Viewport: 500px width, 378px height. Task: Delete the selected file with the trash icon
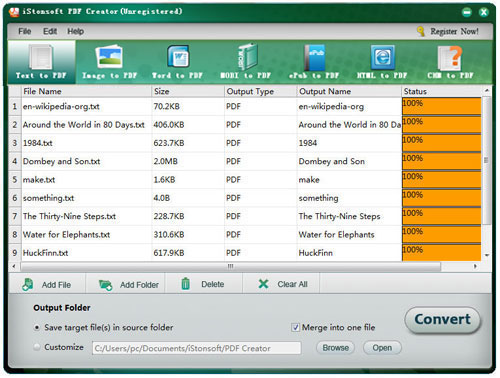tap(186, 284)
